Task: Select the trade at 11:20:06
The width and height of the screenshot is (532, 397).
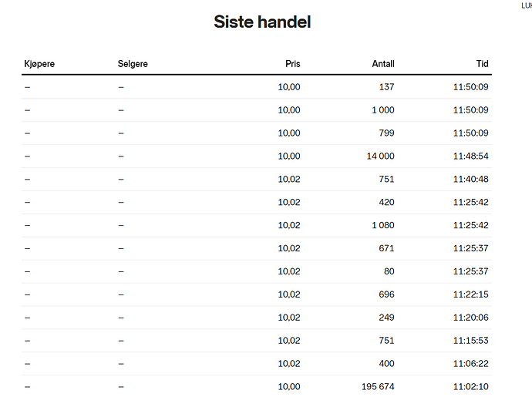Action: coord(257,318)
